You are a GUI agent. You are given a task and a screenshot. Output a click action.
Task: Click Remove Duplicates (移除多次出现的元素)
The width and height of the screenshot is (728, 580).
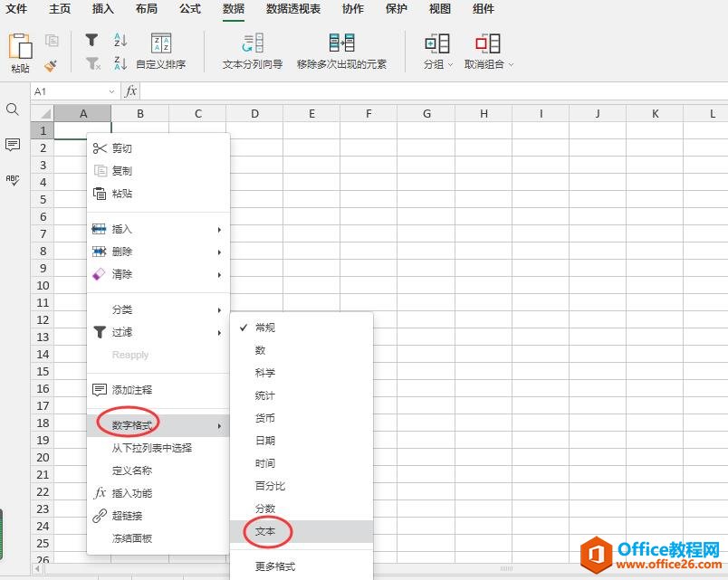[x=341, y=52]
